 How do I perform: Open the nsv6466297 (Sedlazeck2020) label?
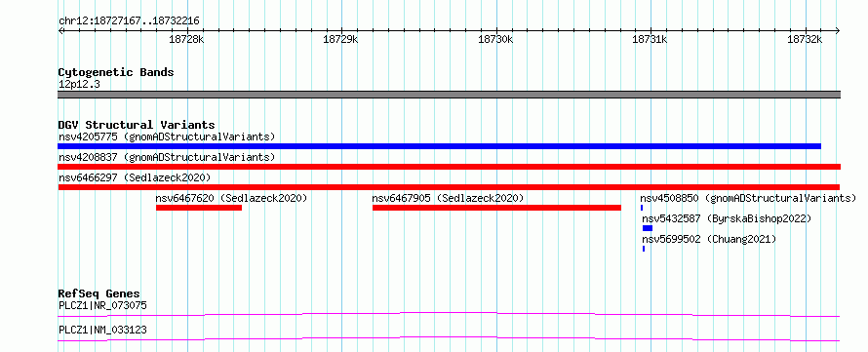tap(135, 177)
